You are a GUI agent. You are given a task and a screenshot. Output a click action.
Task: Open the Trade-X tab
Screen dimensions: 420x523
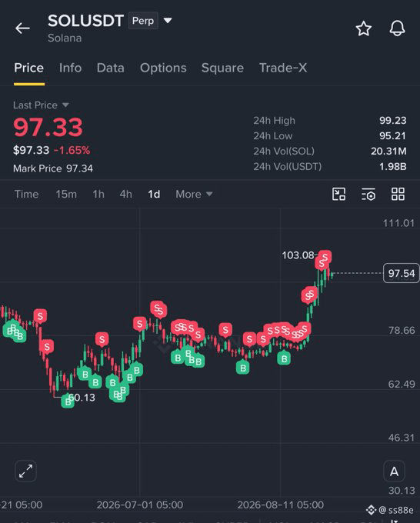point(283,68)
